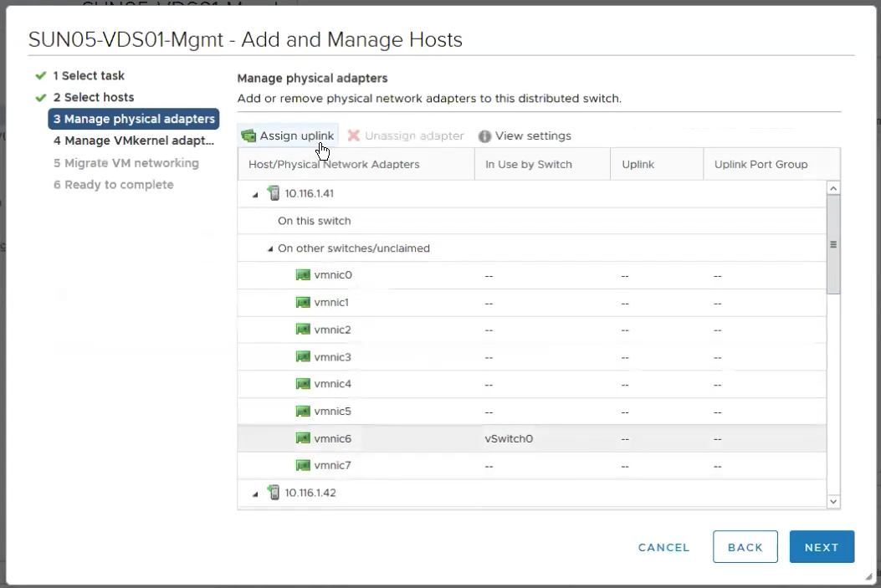This screenshot has width=881, height=588.
Task: Click the vmnic5 adapter icon
Action: coord(303,411)
